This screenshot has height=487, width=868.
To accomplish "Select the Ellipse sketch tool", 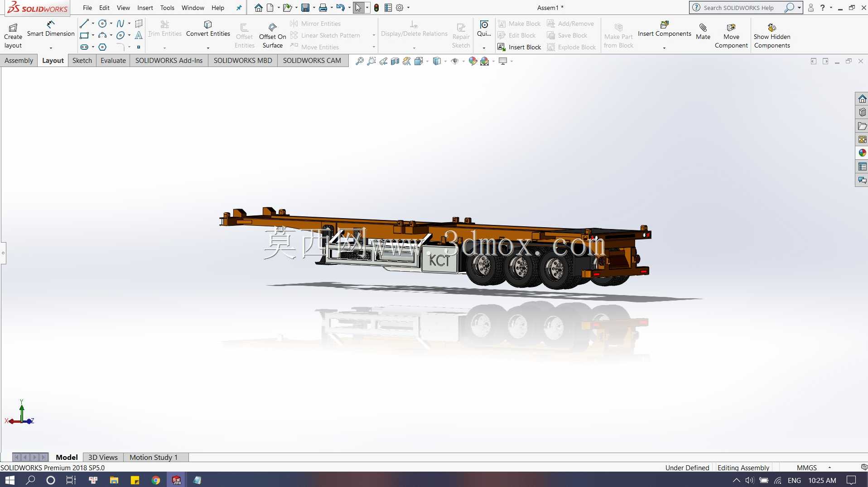I will coord(121,35).
